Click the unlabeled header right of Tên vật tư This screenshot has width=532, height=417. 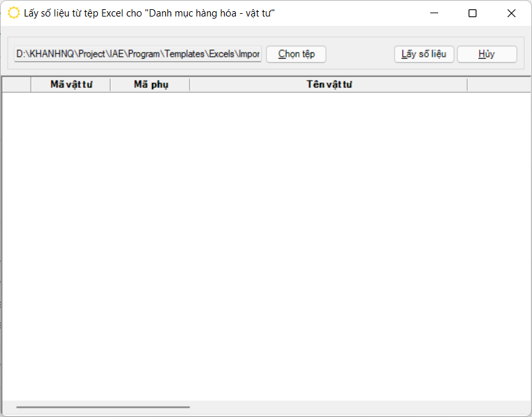point(498,85)
